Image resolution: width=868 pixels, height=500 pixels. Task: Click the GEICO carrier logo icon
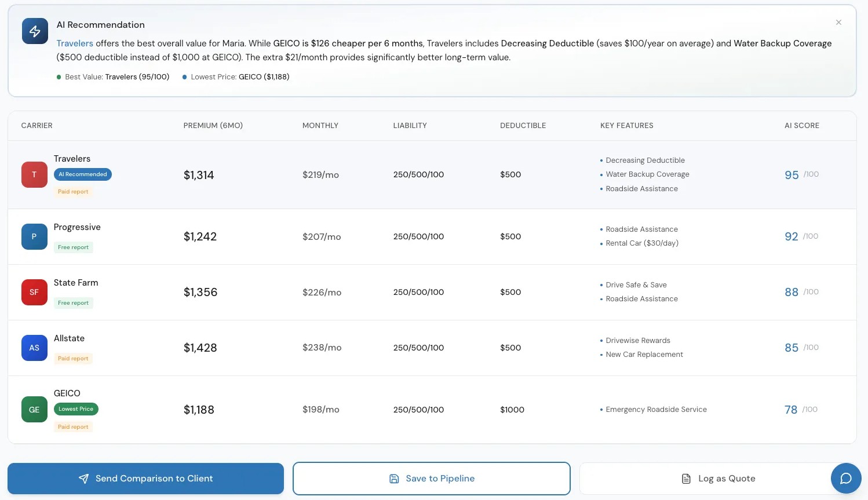click(x=34, y=410)
